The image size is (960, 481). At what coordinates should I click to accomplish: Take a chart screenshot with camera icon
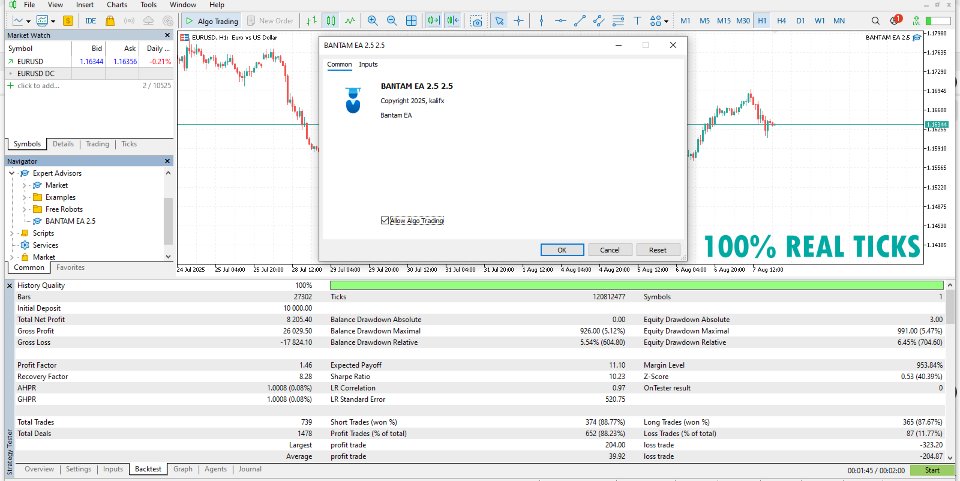point(476,21)
